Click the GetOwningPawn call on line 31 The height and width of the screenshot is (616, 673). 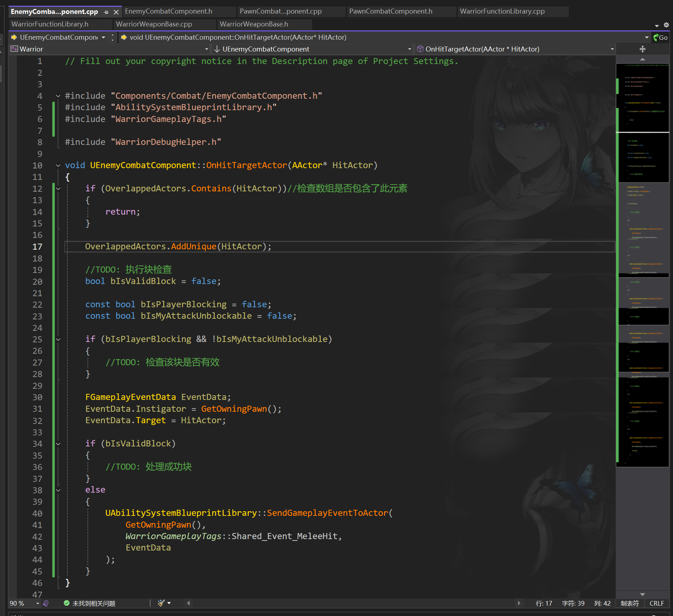[x=234, y=409]
